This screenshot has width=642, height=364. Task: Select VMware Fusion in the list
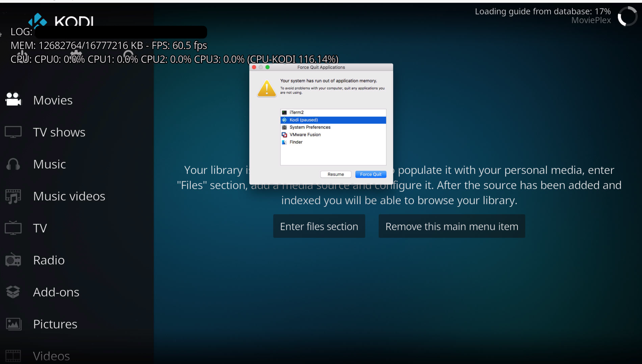[333, 135]
